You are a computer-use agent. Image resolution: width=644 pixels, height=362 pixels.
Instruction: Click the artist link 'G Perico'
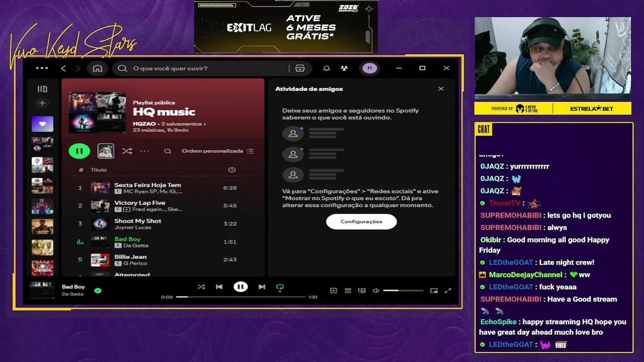pos(134,263)
